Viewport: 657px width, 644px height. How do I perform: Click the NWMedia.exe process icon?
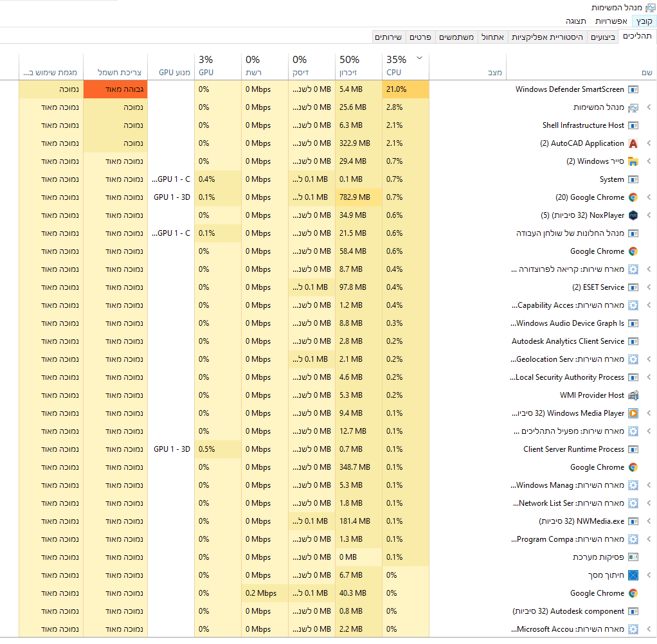coord(633,521)
